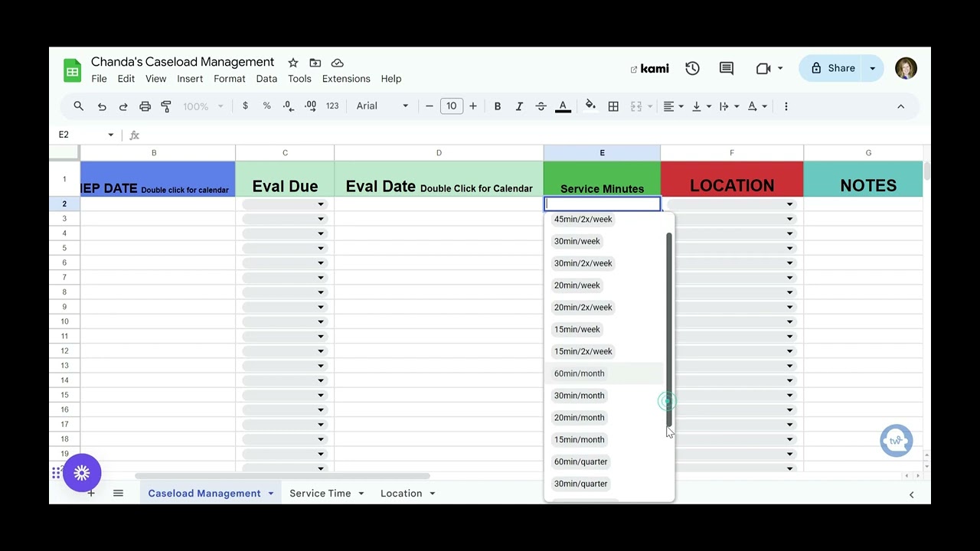Open comments icon in header
Image resolution: width=980 pixels, height=551 pixels.
[727, 68]
